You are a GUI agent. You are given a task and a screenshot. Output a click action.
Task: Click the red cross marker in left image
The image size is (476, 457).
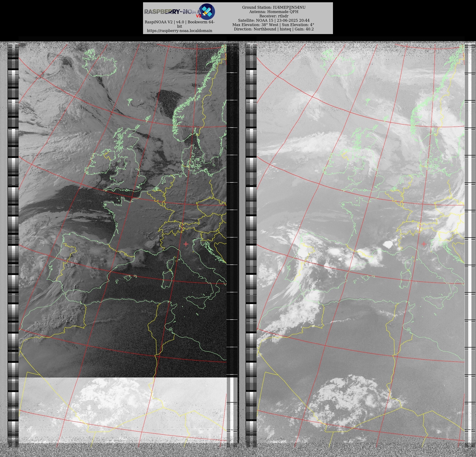click(x=186, y=244)
